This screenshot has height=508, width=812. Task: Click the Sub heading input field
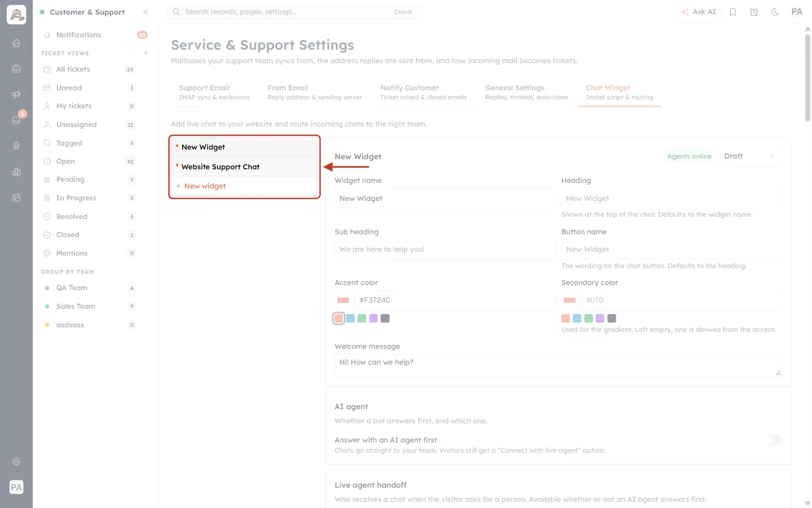tap(444, 249)
